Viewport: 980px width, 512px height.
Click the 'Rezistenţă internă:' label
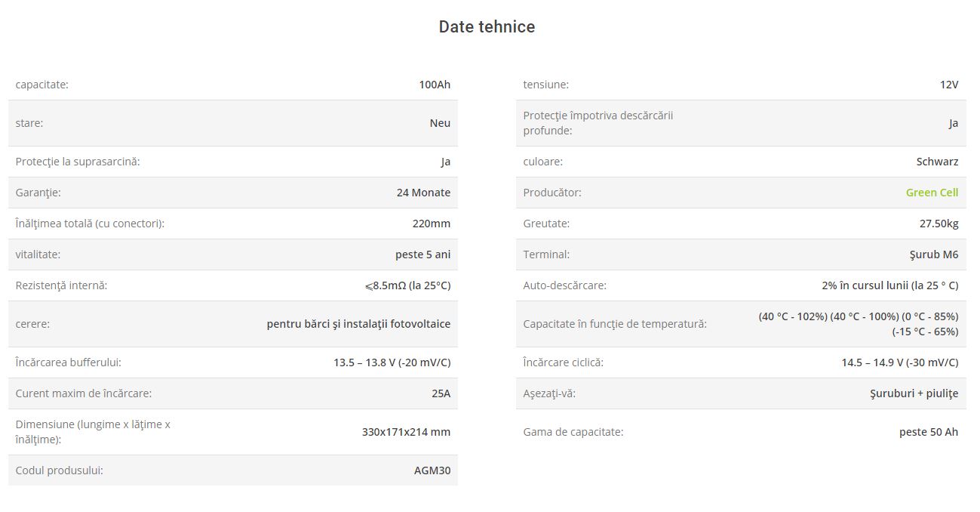(x=61, y=285)
